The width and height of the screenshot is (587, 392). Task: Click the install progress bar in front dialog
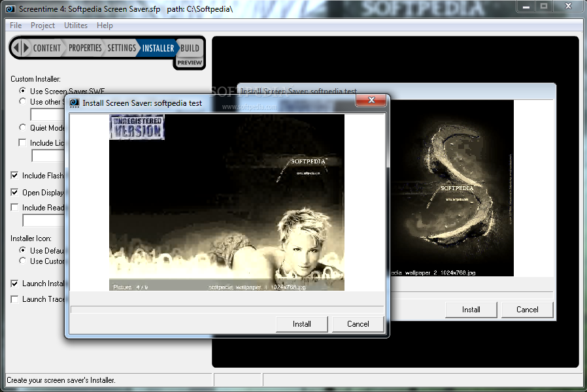[227, 309]
